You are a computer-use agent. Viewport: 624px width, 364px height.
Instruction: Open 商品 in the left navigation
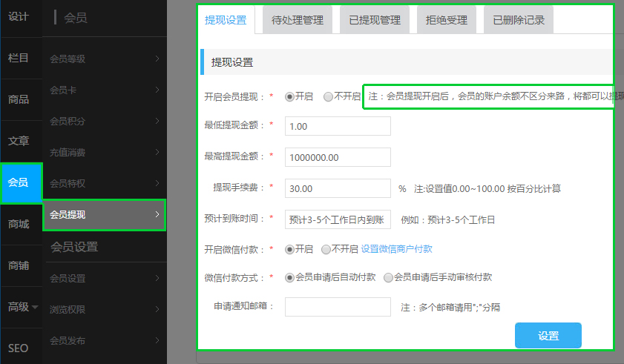click(x=19, y=99)
